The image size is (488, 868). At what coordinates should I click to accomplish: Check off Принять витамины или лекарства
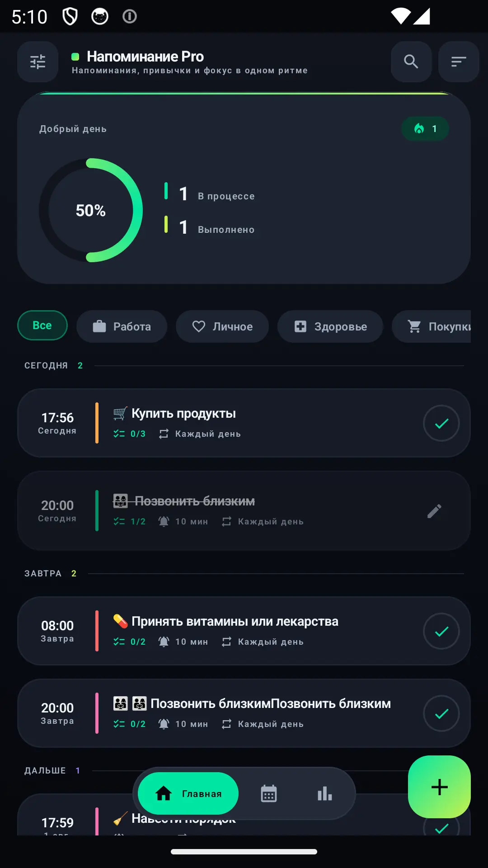click(441, 631)
